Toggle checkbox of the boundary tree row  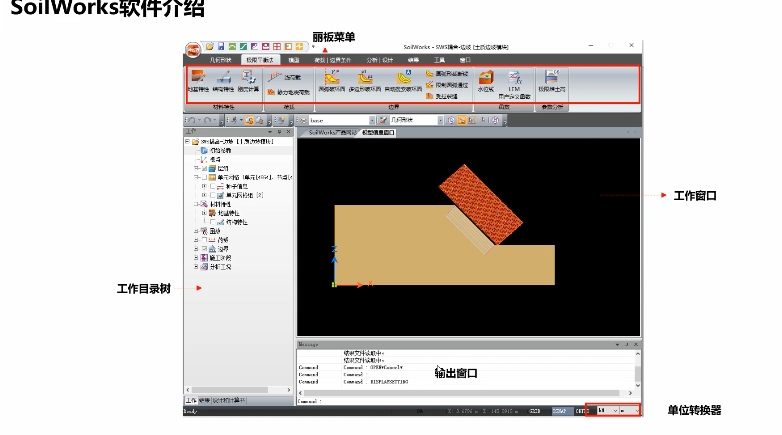[x=204, y=249]
